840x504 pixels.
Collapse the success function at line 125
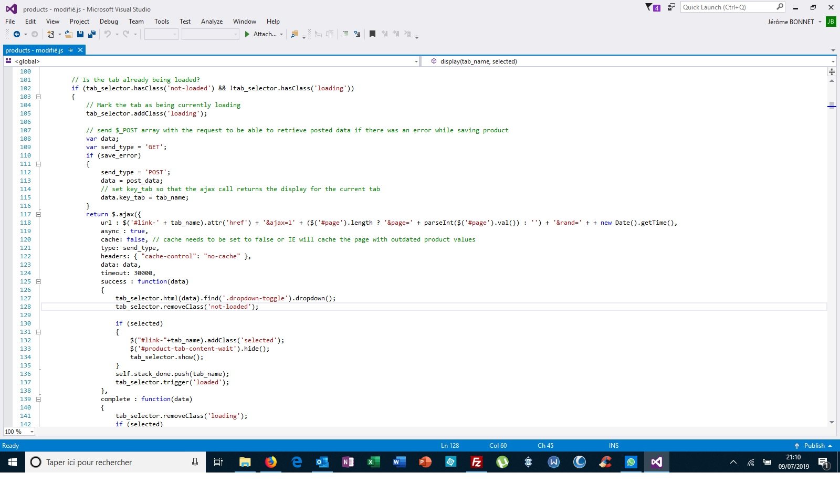(38, 281)
